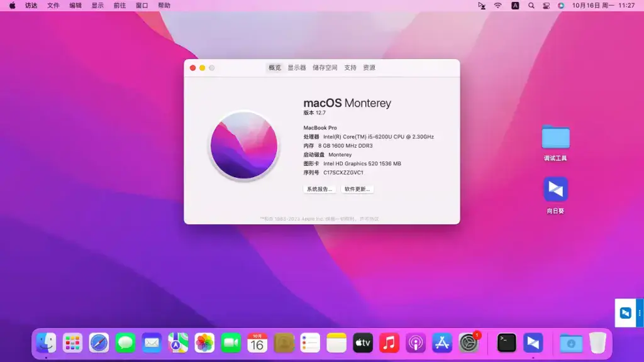Open Calendar showing 16 in Dock

point(257,343)
